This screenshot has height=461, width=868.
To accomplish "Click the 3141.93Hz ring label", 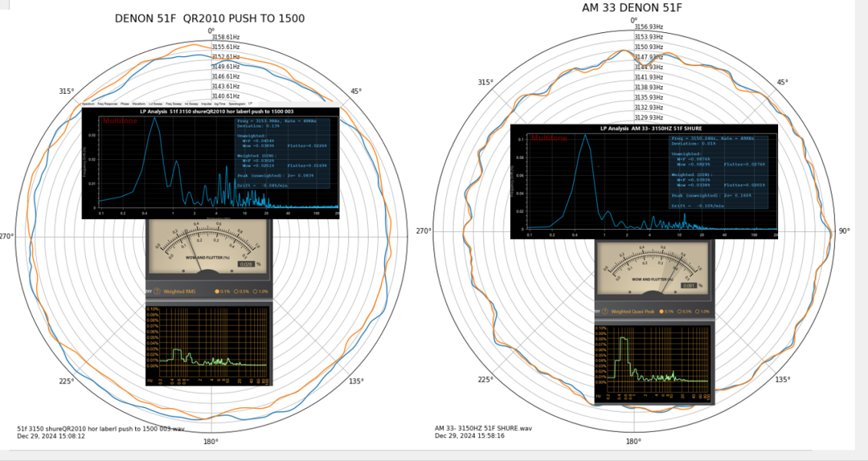I will pyautogui.click(x=649, y=77).
